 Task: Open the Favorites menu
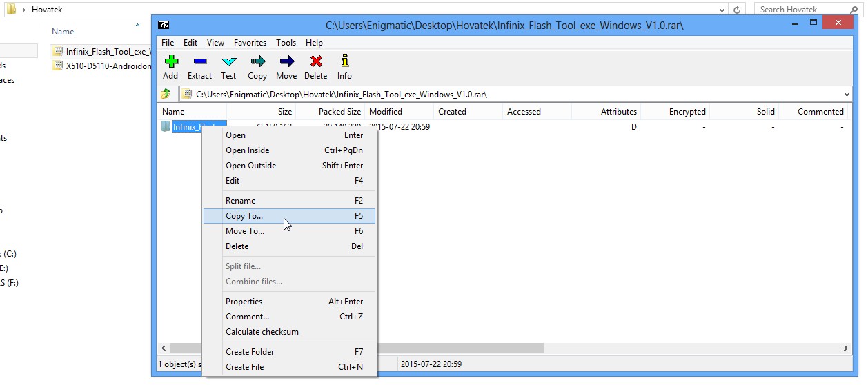pos(250,43)
